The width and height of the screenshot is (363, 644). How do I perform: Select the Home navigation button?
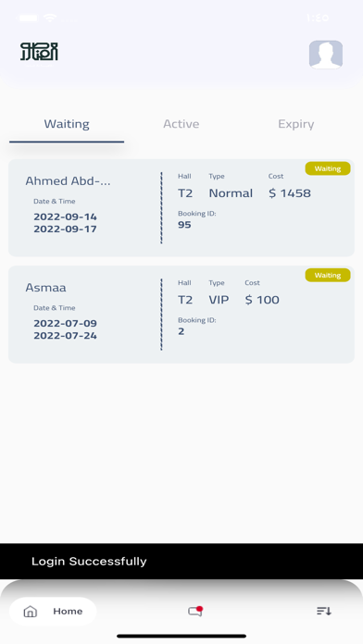point(53,611)
